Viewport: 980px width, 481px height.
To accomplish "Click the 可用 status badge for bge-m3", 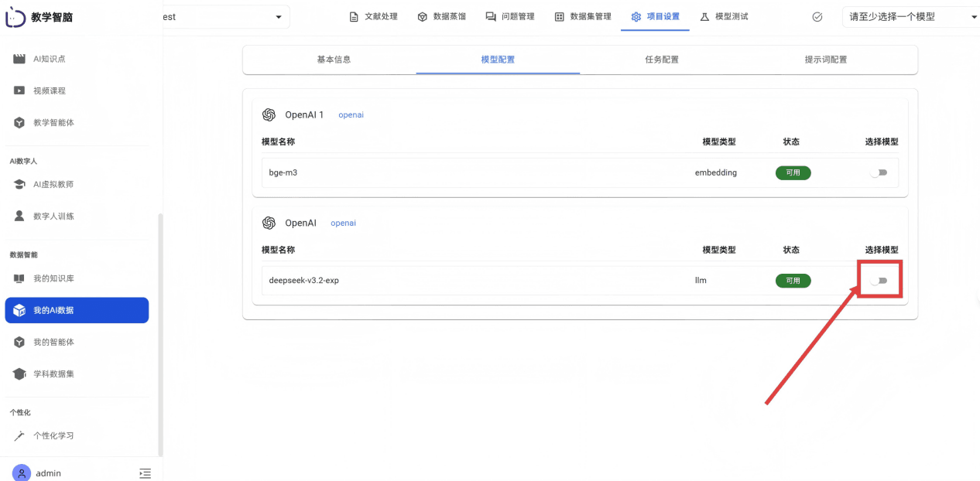I will tap(793, 172).
